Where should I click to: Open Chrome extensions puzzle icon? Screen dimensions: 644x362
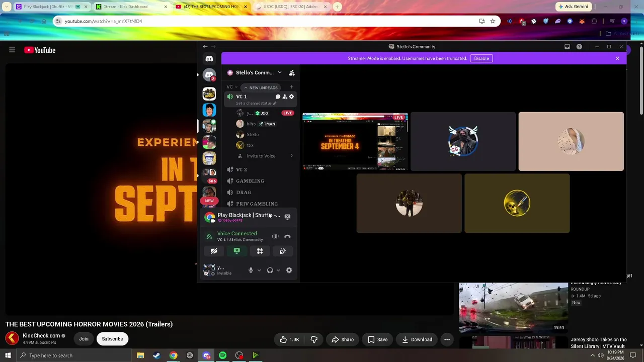pos(594,21)
